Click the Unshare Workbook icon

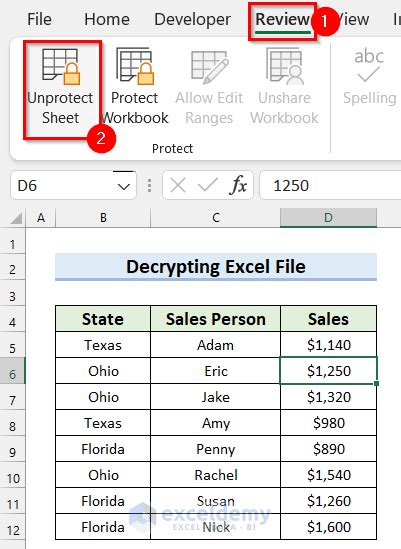pyautogui.click(x=284, y=66)
